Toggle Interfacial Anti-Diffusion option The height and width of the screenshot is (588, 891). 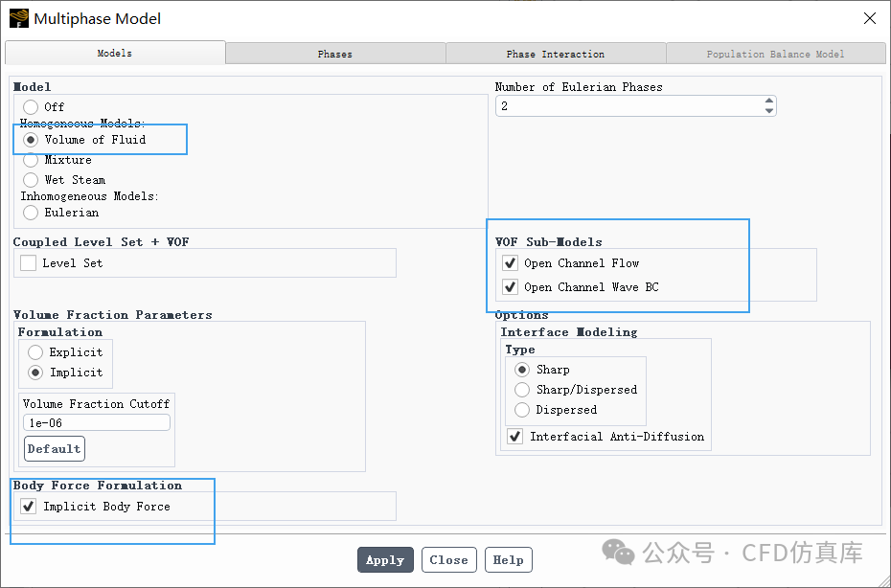point(514,437)
